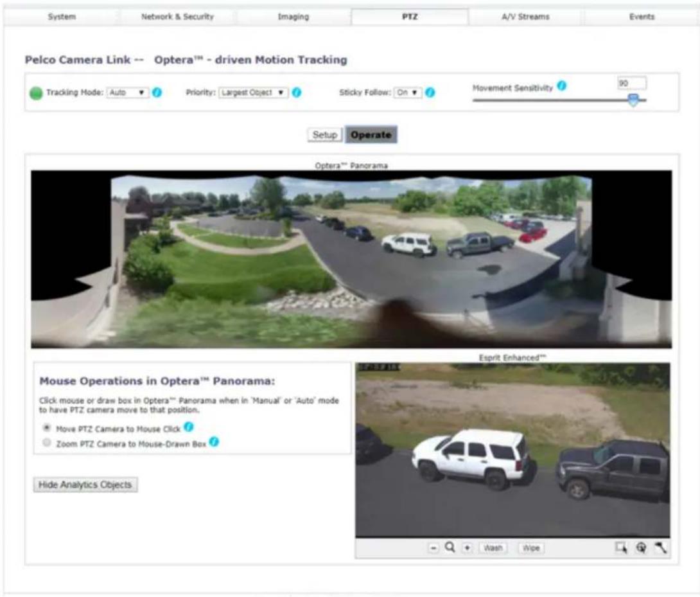Image resolution: width=700 pixels, height=597 pixels.
Task: Click the Operate button
Action: (371, 134)
